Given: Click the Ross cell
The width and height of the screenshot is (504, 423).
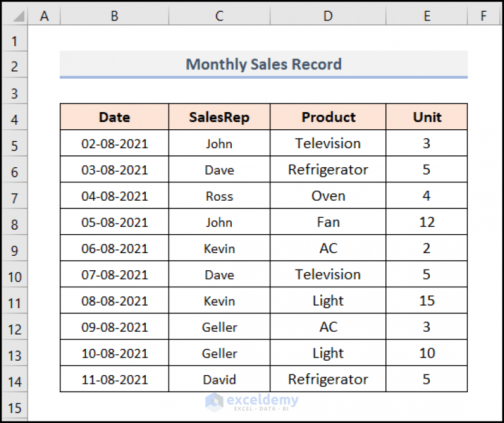Looking at the screenshot, I should click(x=219, y=195).
